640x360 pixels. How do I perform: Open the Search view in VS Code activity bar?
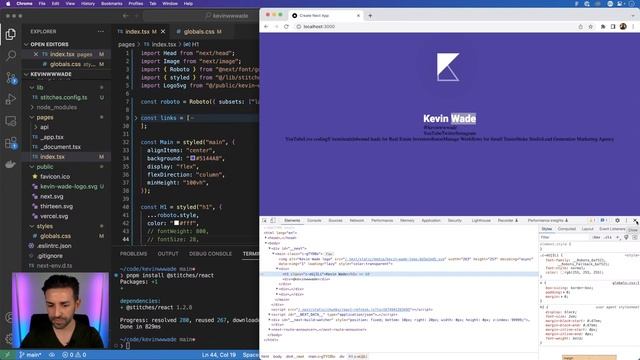pyautogui.click(x=11, y=56)
